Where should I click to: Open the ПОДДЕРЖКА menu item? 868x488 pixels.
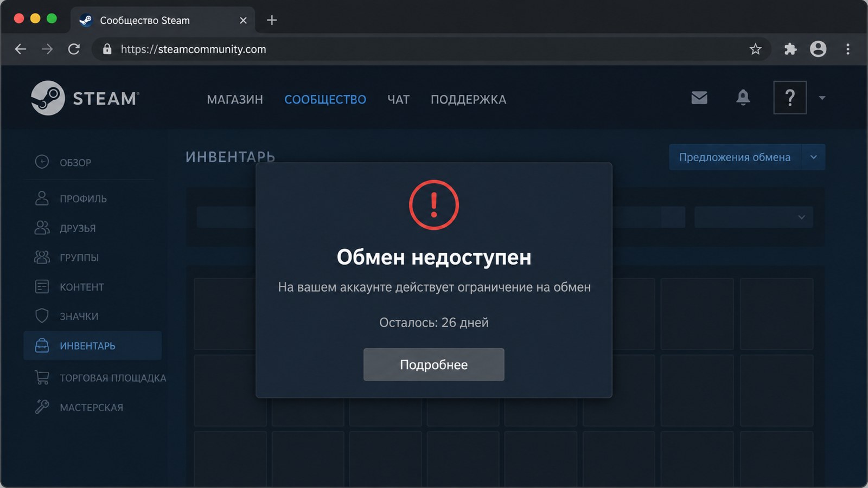pyautogui.click(x=468, y=100)
